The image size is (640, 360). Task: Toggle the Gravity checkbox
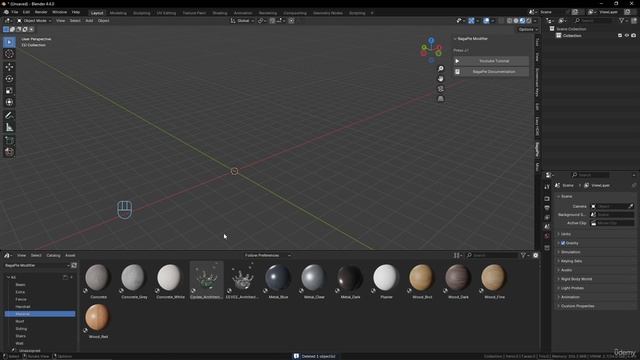click(x=563, y=243)
